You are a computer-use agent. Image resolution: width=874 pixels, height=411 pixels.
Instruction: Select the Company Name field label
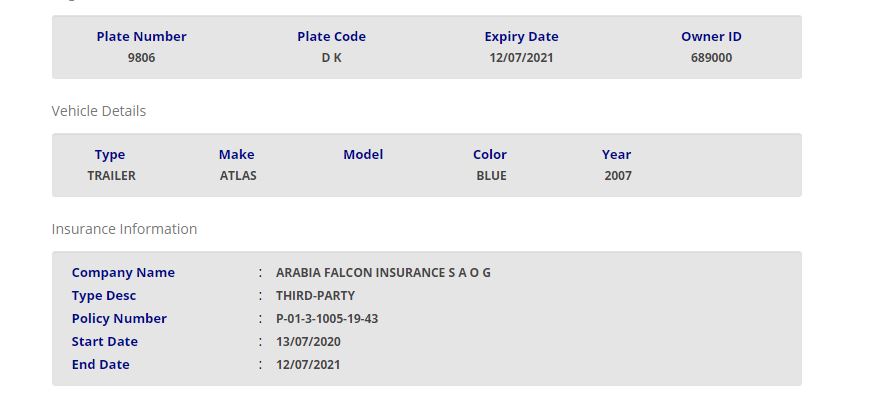coord(123,273)
